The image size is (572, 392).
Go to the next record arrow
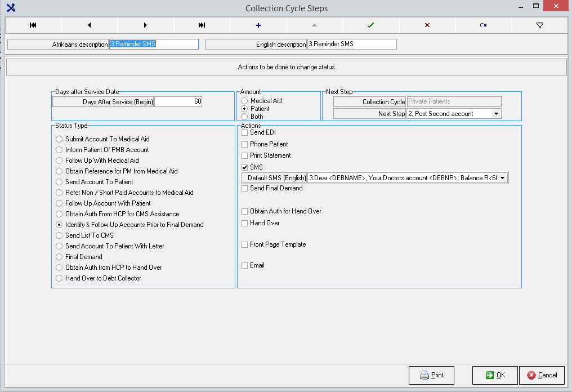146,25
